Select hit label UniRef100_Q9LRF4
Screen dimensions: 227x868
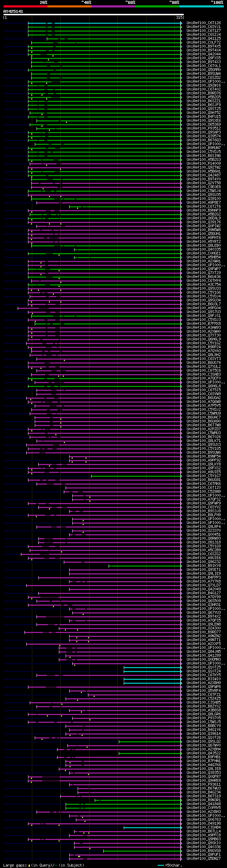pos(204,527)
